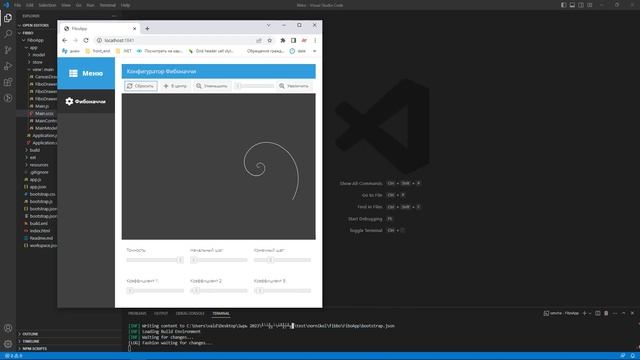Switch to the PROBLEMS panel tab

click(x=137, y=313)
